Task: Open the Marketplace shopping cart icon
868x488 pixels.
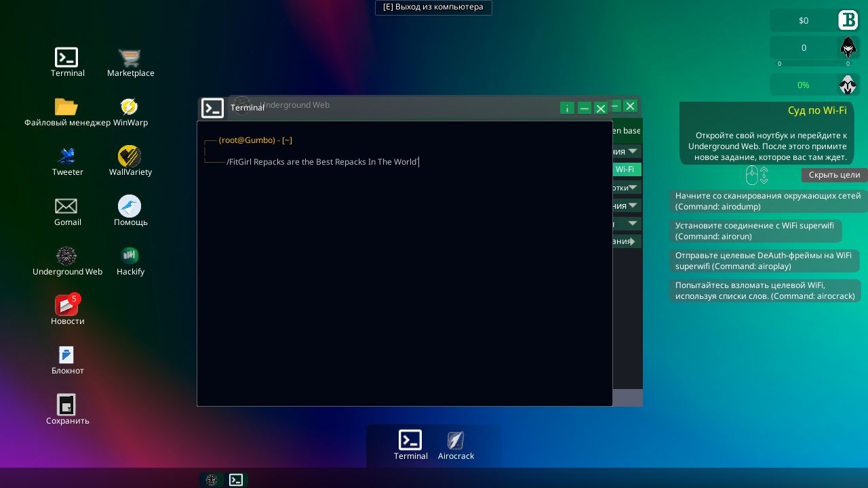Action: tap(130, 58)
